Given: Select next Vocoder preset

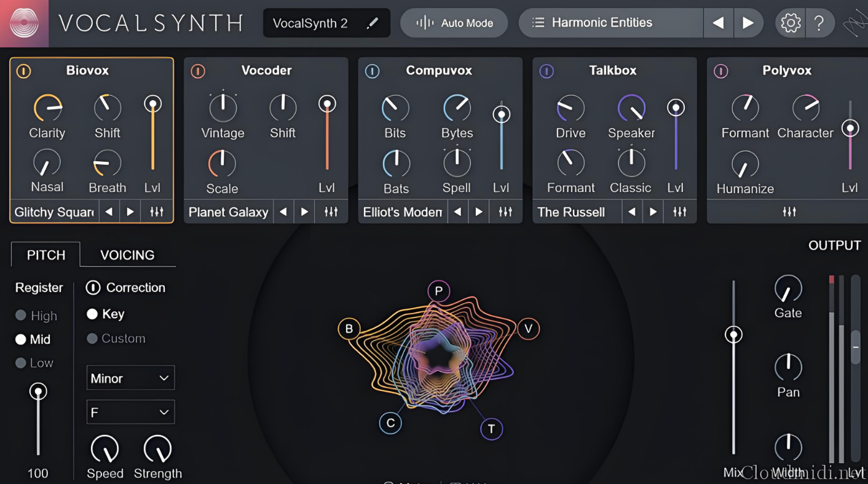Looking at the screenshot, I should (305, 212).
